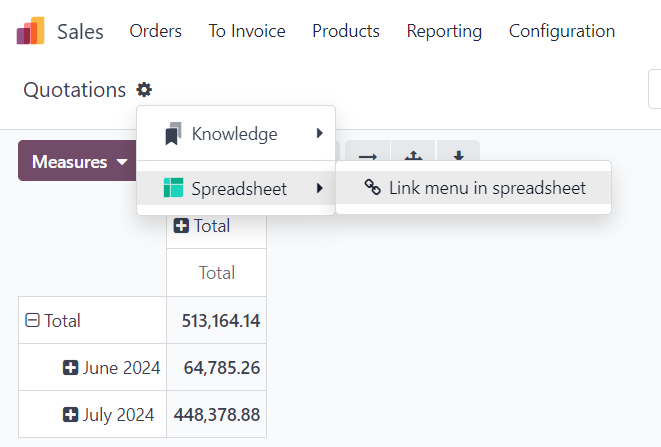Collapse the Total row group

point(32,321)
